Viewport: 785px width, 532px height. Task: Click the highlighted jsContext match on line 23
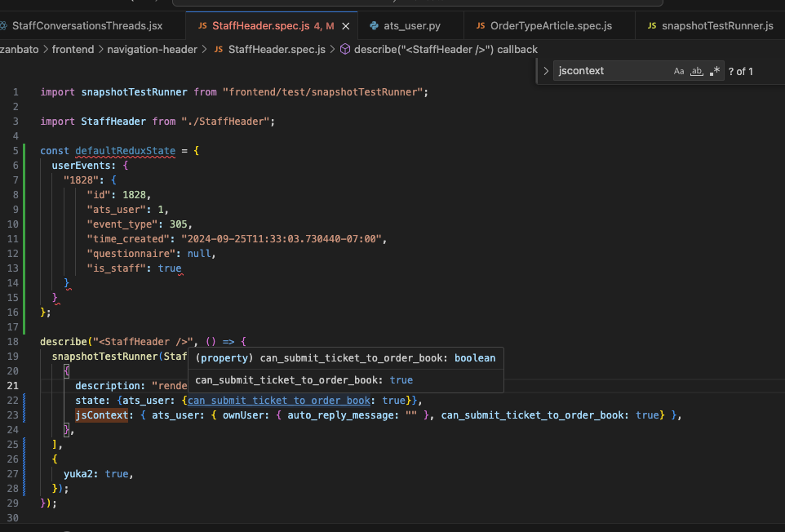pyautogui.click(x=102, y=415)
